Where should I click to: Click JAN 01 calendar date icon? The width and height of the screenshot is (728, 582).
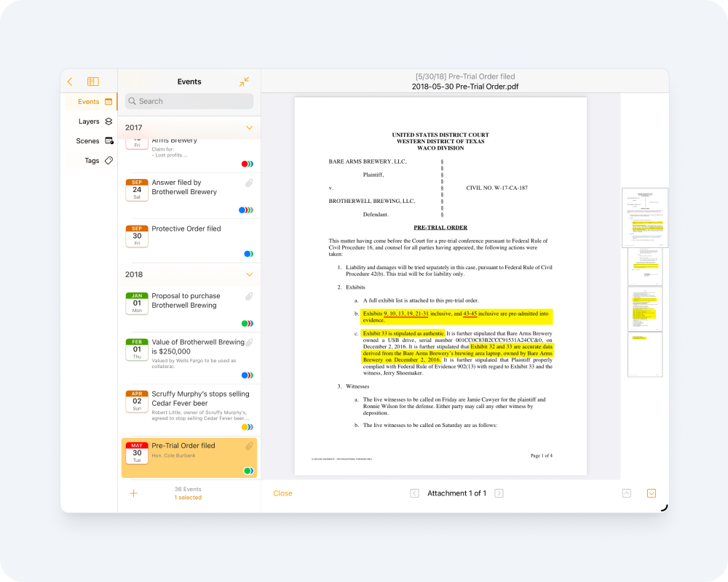[x=137, y=303]
